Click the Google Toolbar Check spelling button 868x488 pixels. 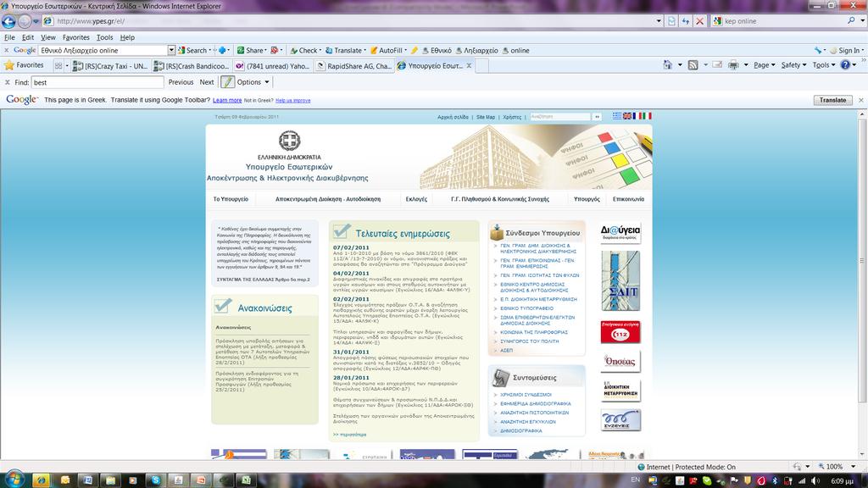point(304,50)
